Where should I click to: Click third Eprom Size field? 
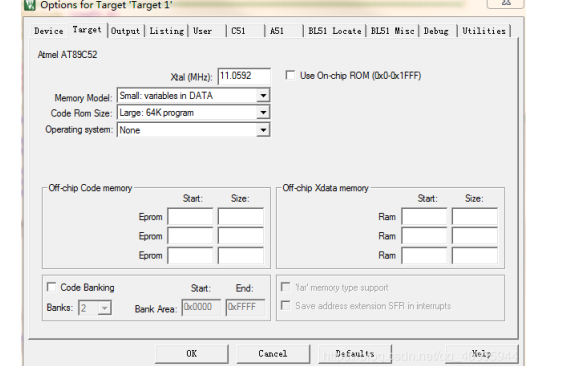coord(241,256)
